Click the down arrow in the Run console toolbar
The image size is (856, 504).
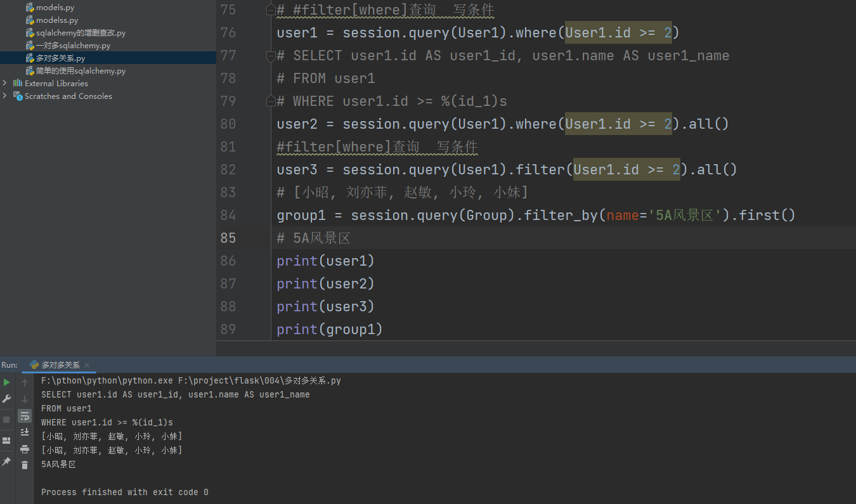pyautogui.click(x=25, y=399)
